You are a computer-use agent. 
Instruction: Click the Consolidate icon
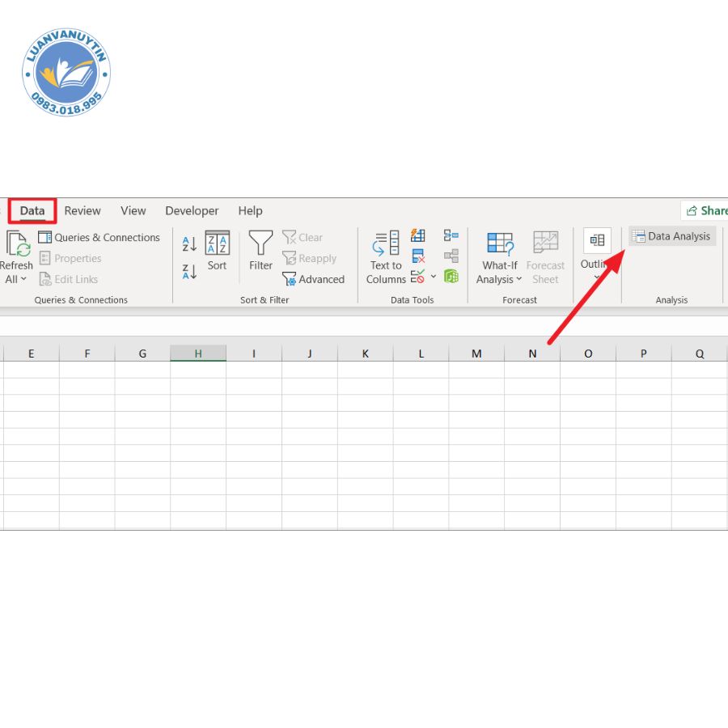point(451,235)
